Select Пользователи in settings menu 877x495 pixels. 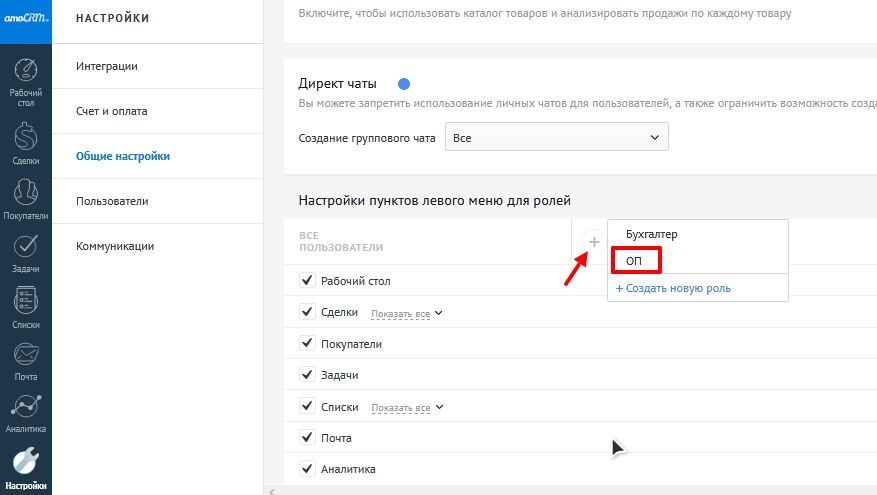(x=112, y=201)
